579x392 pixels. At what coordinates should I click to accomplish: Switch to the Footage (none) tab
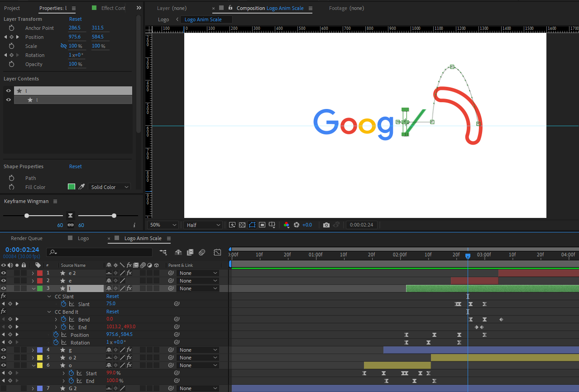click(346, 8)
